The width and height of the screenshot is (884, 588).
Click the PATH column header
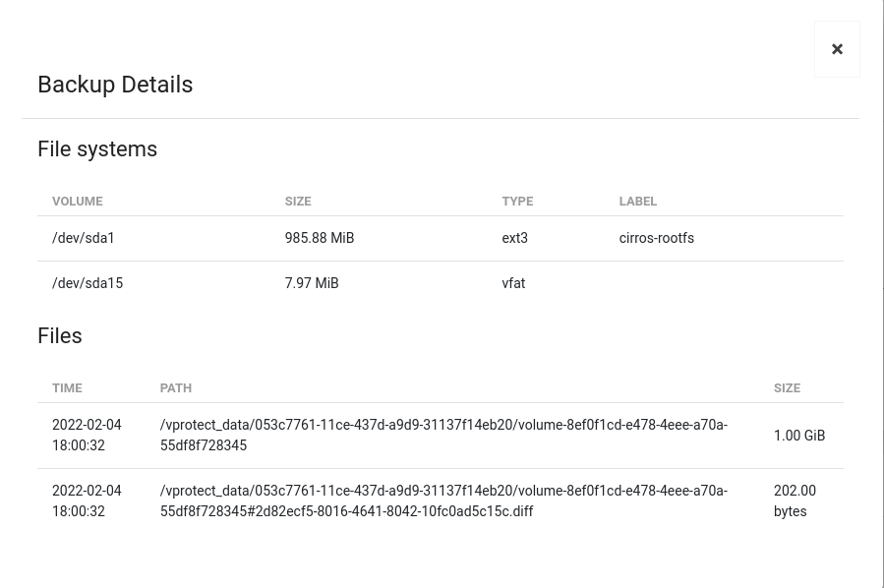point(176,388)
